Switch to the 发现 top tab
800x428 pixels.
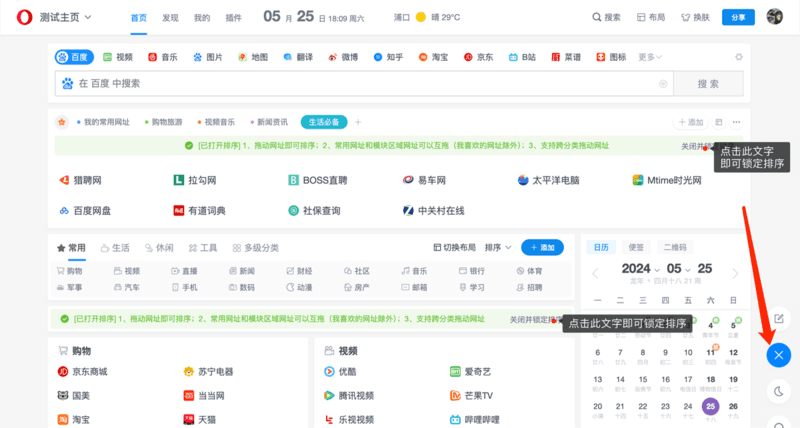[x=170, y=17]
